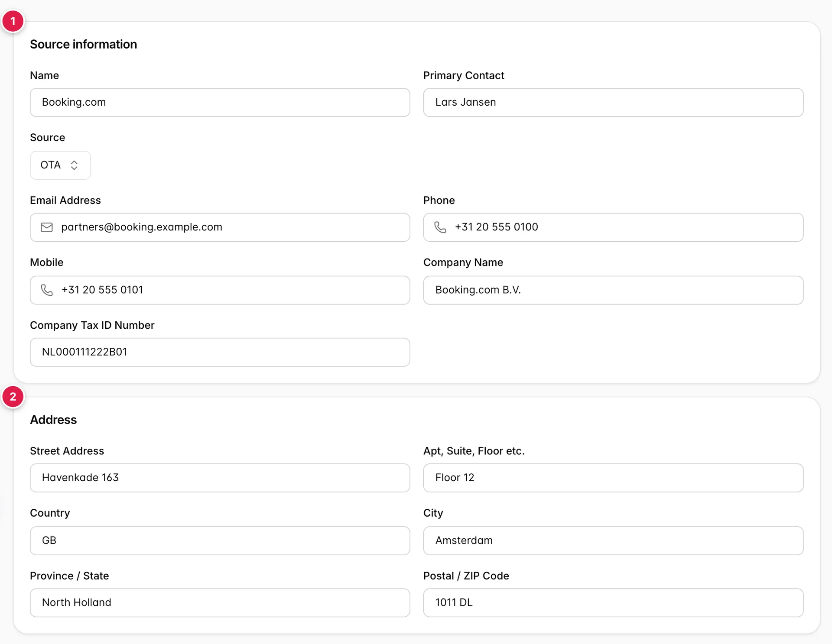
Task: Click the Province / State label
Action: click(x=69, y=576)
